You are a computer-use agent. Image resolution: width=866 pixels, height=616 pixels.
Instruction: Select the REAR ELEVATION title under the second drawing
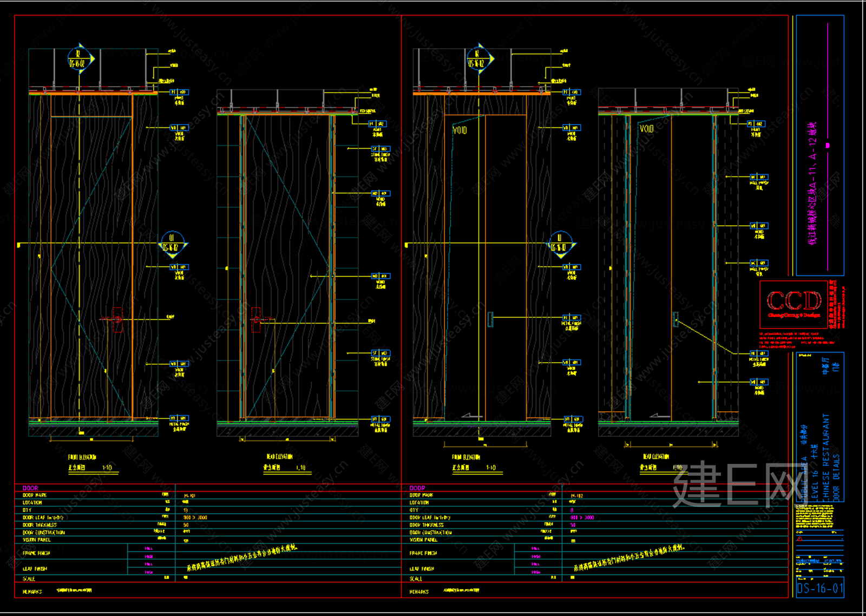pyautogui.click(x=279, y=457)
